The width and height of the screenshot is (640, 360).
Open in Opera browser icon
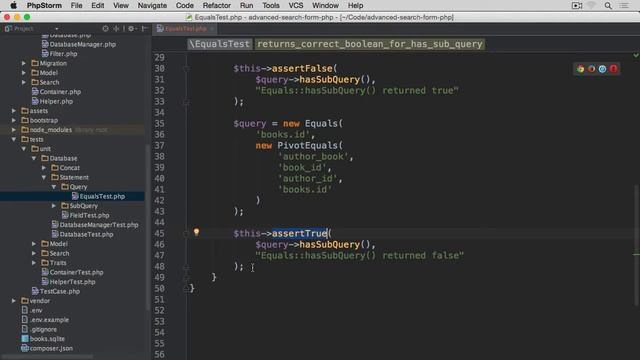[613, 69]
